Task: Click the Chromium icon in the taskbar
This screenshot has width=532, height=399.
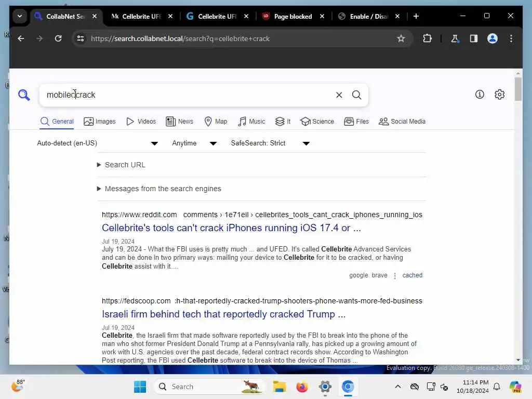Action: click(x=348, y=387)
